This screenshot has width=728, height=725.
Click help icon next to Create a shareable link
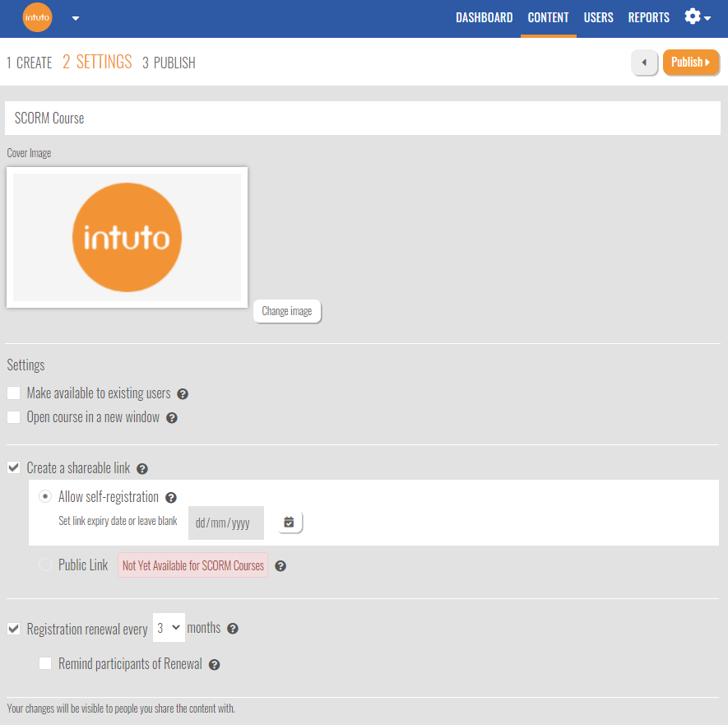point(142,469)
